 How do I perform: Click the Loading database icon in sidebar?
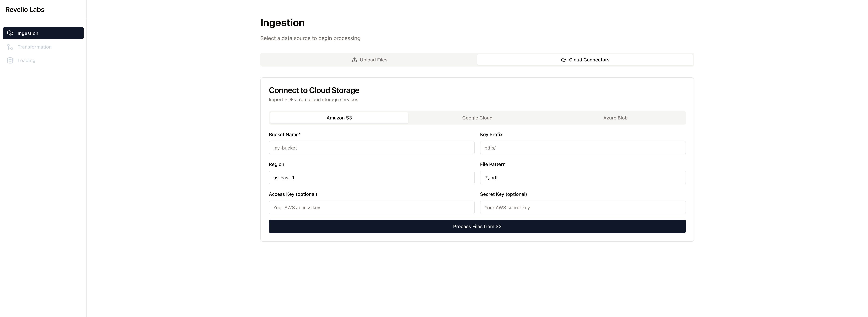coord(10,60)
